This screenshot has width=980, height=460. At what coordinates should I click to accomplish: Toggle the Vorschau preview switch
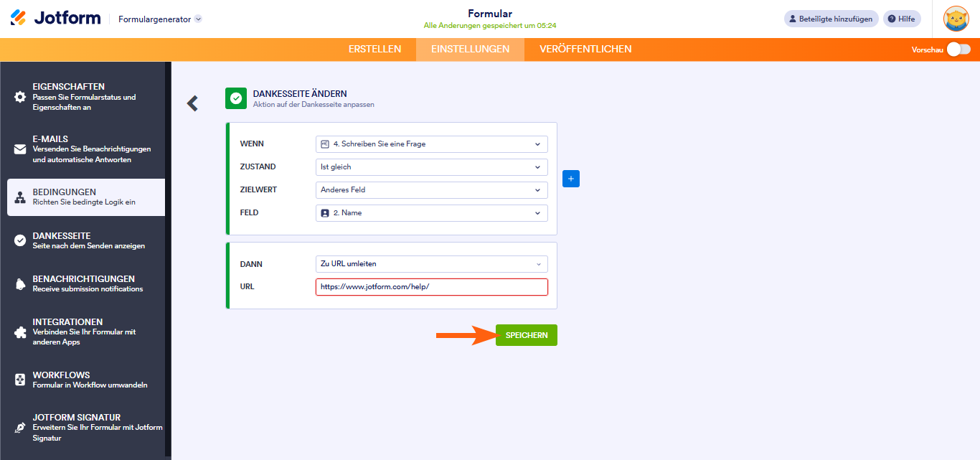[958, 50]
